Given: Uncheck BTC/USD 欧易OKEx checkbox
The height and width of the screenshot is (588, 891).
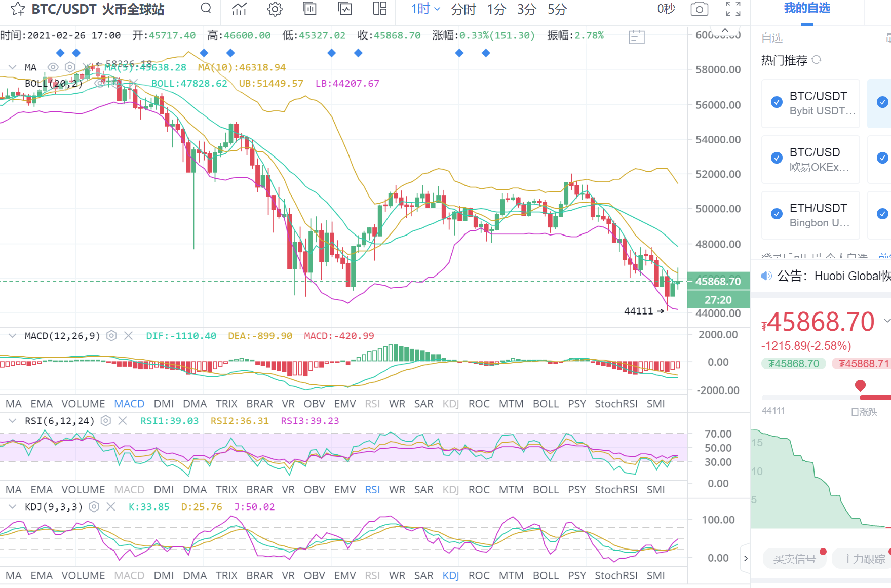Looking at the screenshot, I should 777,158.
